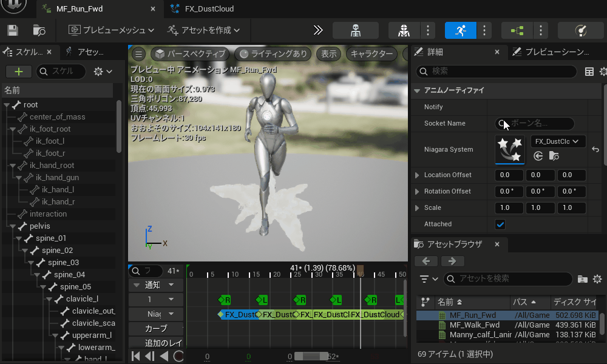Uncheck the Attached checkbox
607x364 pixels.
[x=500, y=224]
